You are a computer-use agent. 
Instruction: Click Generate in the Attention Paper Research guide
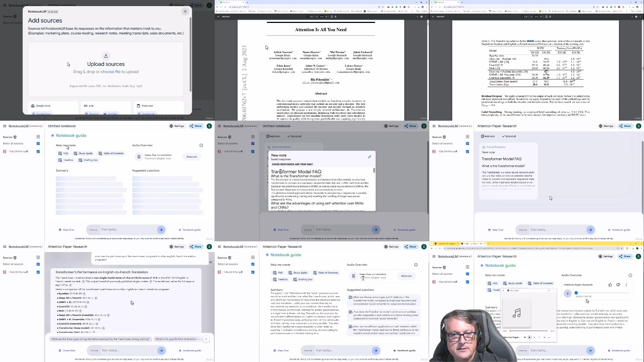click(406, 276)
